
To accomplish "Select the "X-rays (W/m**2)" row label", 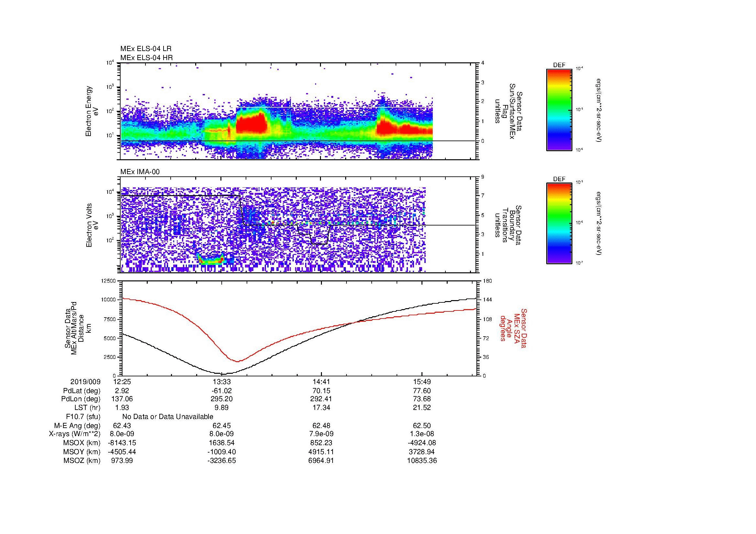I will pyautogui.click(x=75, y=434).
